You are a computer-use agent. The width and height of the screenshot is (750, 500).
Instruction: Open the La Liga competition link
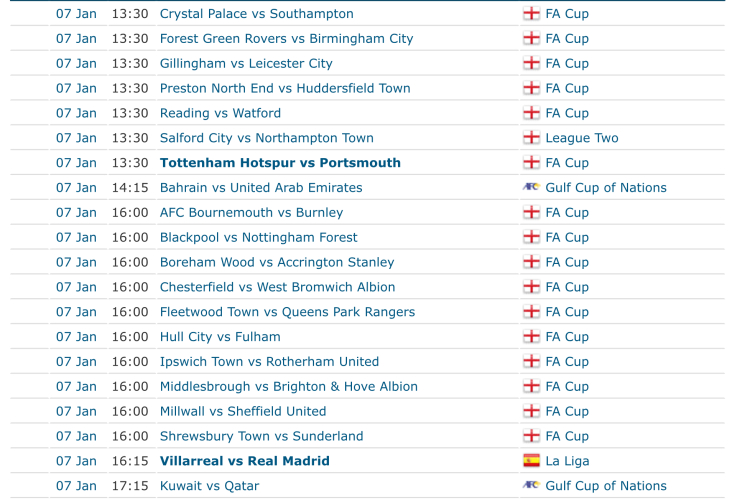pos(567,461)
